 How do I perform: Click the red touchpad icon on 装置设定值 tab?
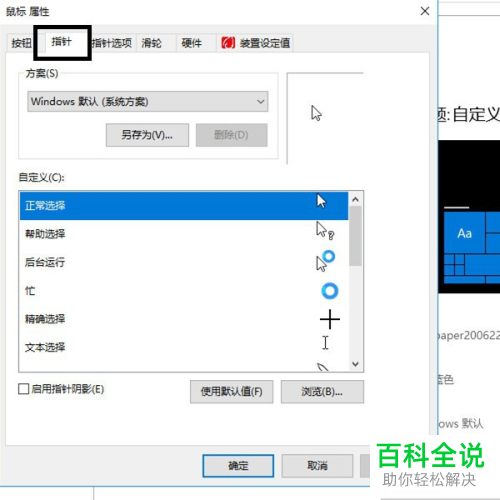228,43
